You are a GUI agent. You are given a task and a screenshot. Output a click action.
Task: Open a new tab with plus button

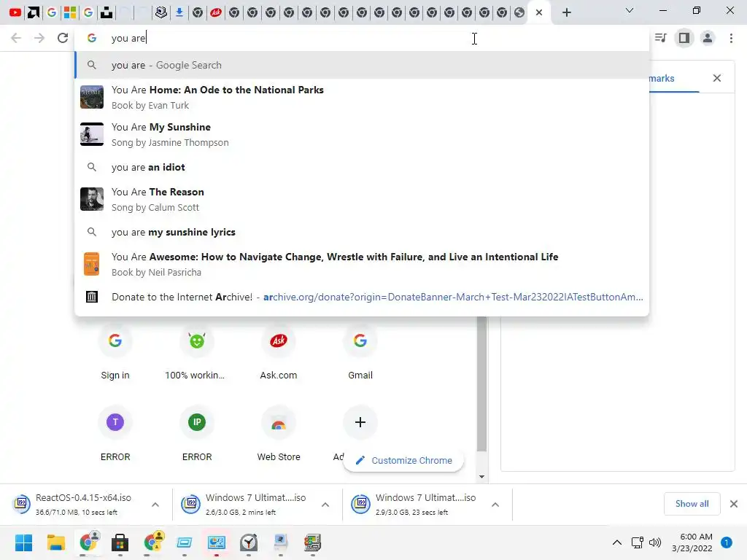566,12
